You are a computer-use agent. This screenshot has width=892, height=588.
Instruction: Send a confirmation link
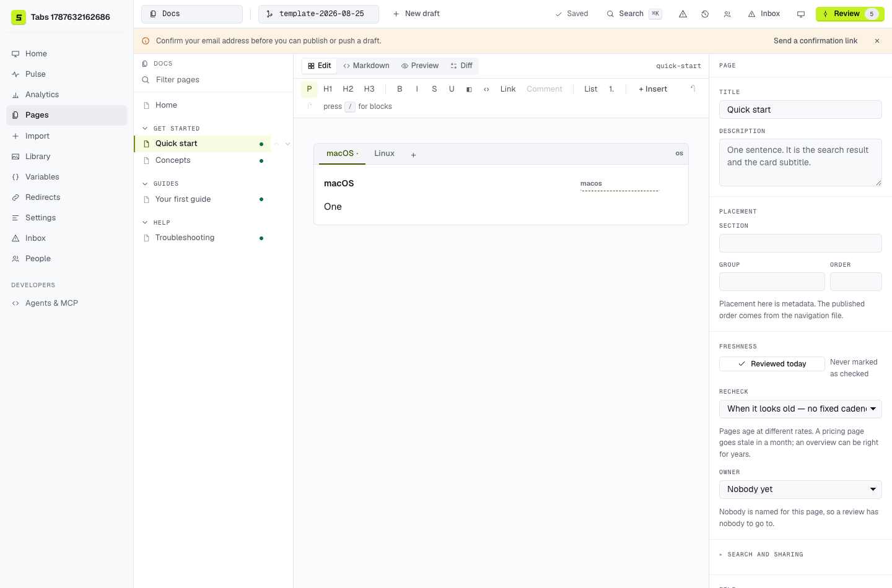coord(815,41)
